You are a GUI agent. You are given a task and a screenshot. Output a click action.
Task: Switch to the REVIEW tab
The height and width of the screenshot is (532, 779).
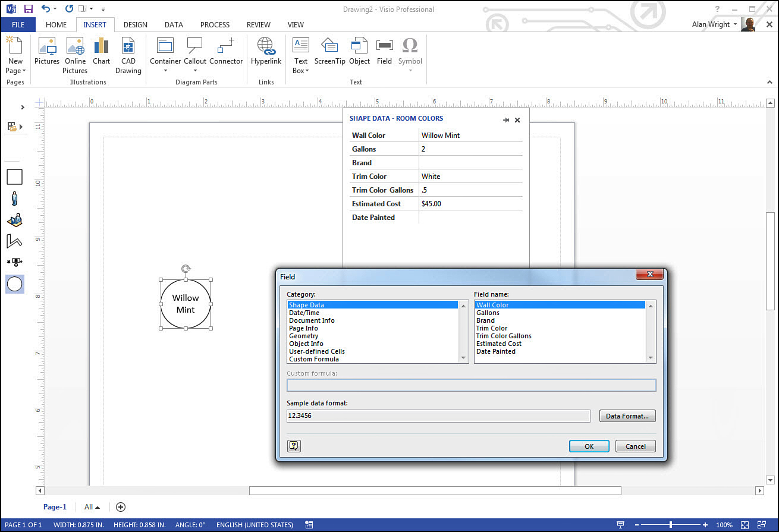tap(259, 25)
